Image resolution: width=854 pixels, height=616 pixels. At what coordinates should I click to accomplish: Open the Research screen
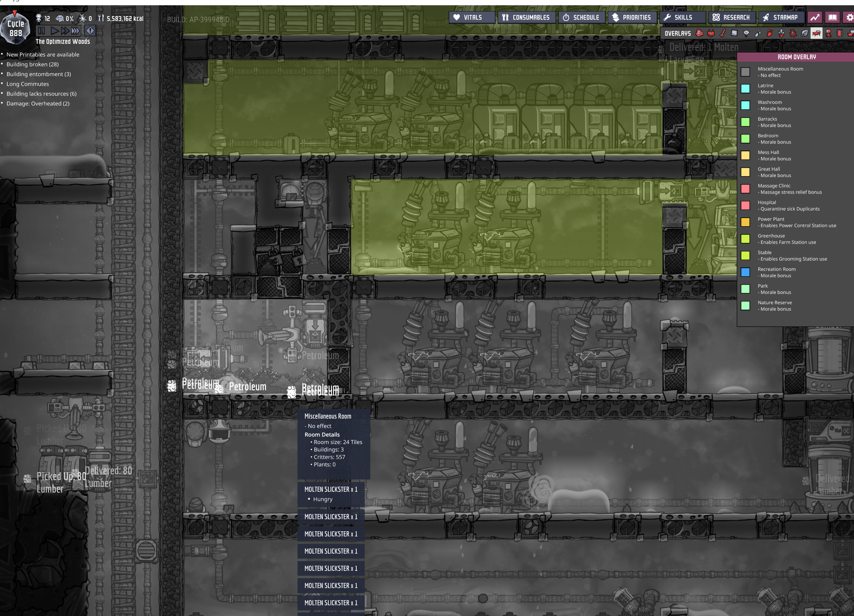(x=731, y=17)
